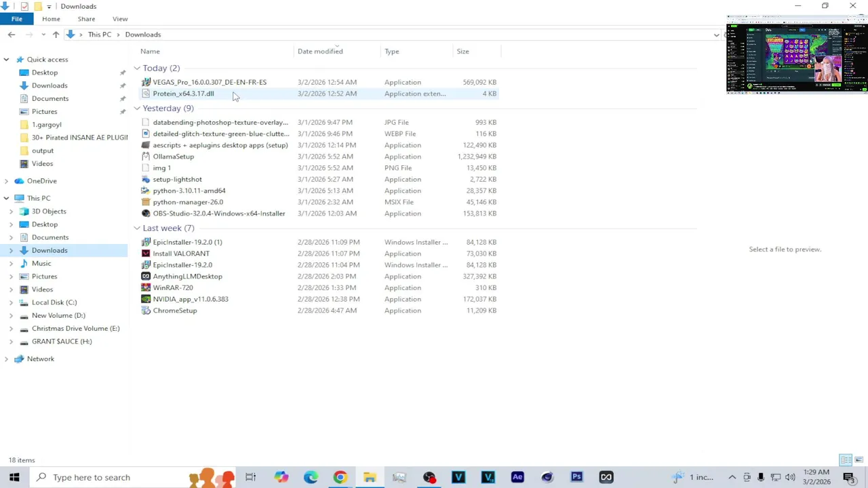The image size is (868, 488).
Task: Open the output folder in Quick access
Action: click(x=43, y=150)
